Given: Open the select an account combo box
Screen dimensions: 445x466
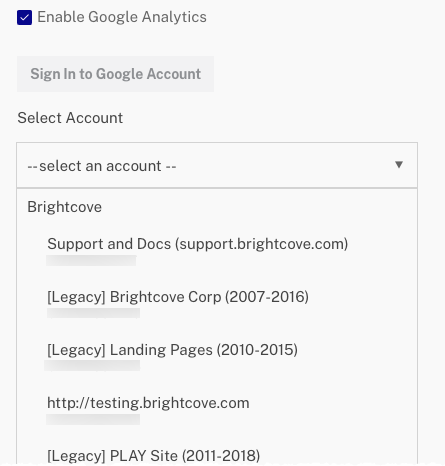Looking at the screenshot, I should (x=217, y=165).
